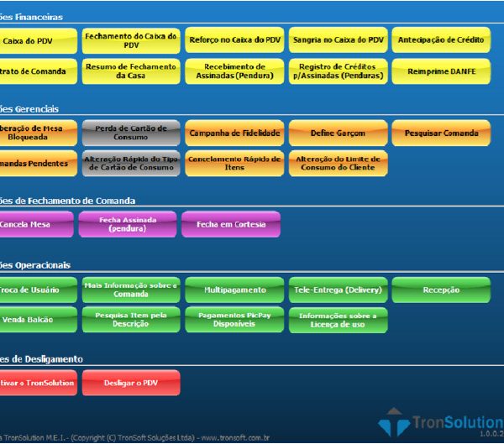Click Pagamentos PicPay Disponíveis
Screen dimensions: 504x444
coord(234,320)
